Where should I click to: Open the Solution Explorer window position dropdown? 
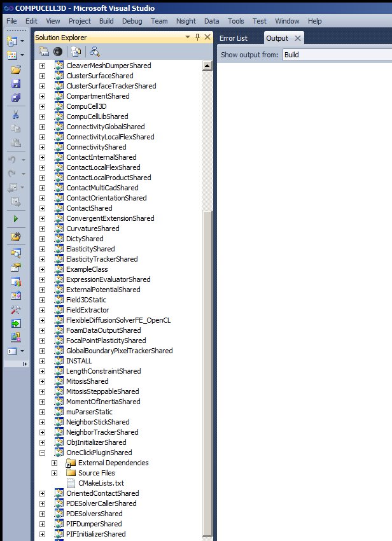pyautogui.click(x=187, y=38)
